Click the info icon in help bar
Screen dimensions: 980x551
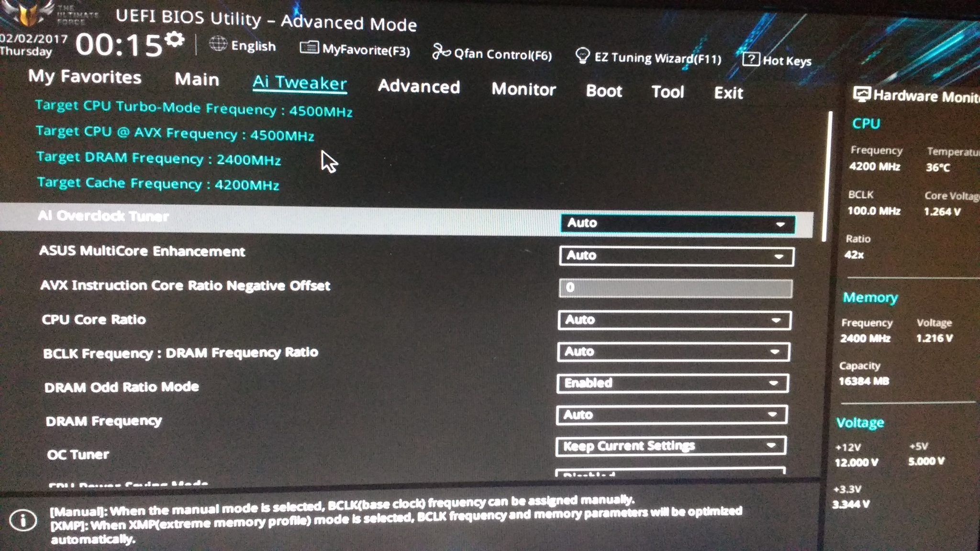(x=22, y=520)
